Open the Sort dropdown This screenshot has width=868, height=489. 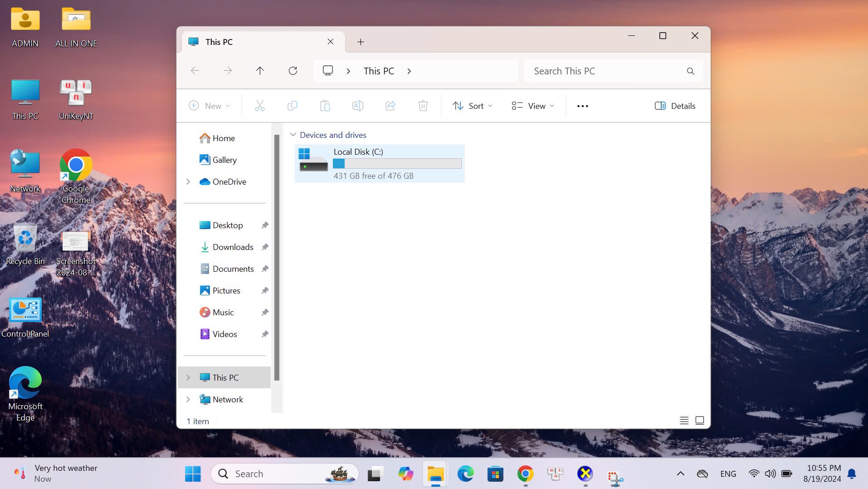(472, 106)
